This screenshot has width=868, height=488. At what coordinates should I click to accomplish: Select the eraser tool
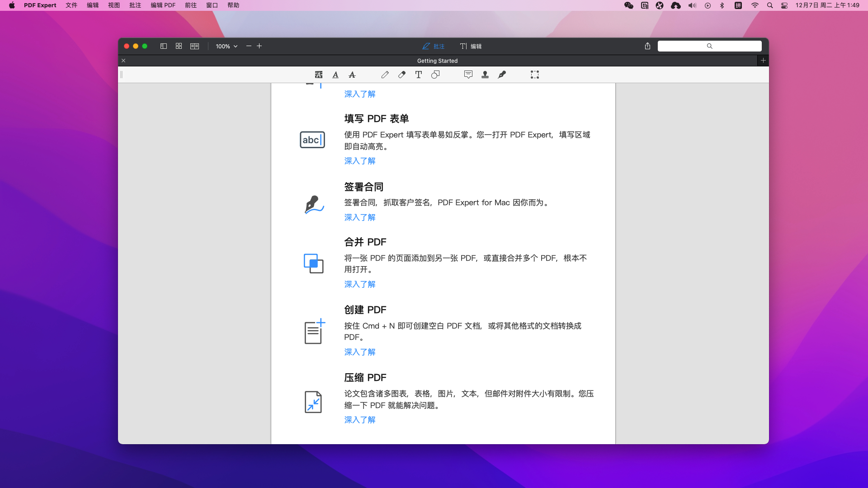[x=401, y=75]
